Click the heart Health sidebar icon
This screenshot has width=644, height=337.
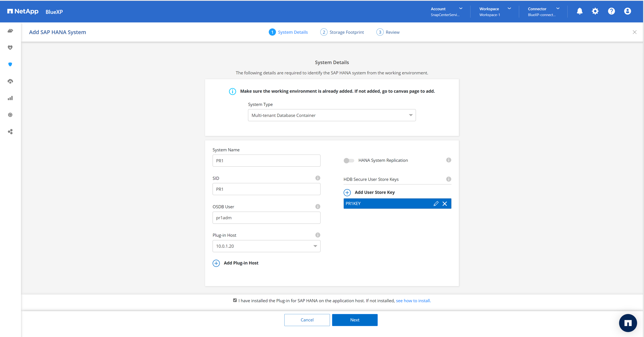10,47
